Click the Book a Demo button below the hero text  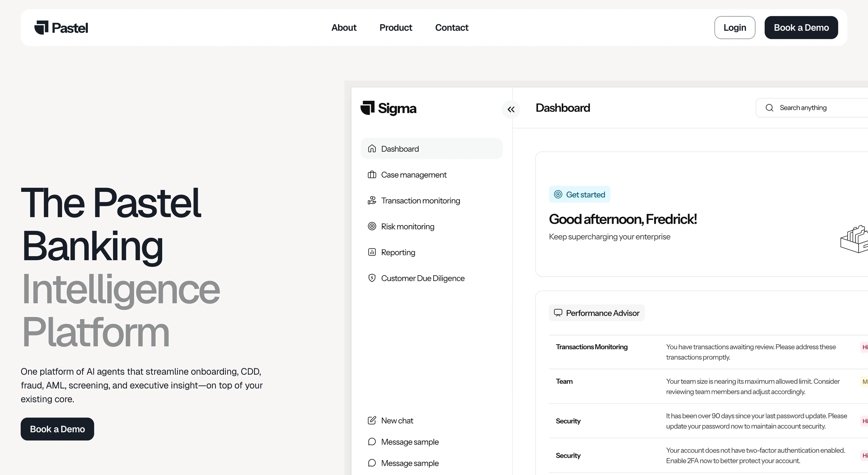57,429
